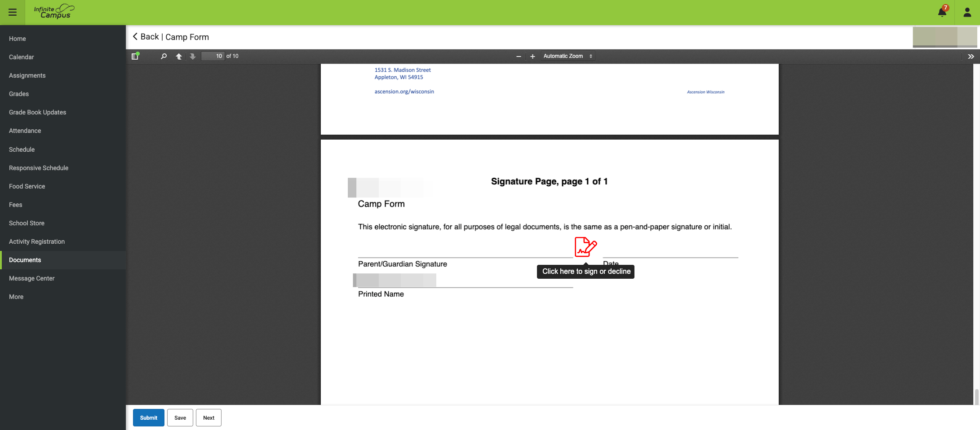The width and height of the screenshot is (980, 430).
Task: Open the ascension.org/wisconsin link
Action: pyautogui.click(x=404, y=92)
